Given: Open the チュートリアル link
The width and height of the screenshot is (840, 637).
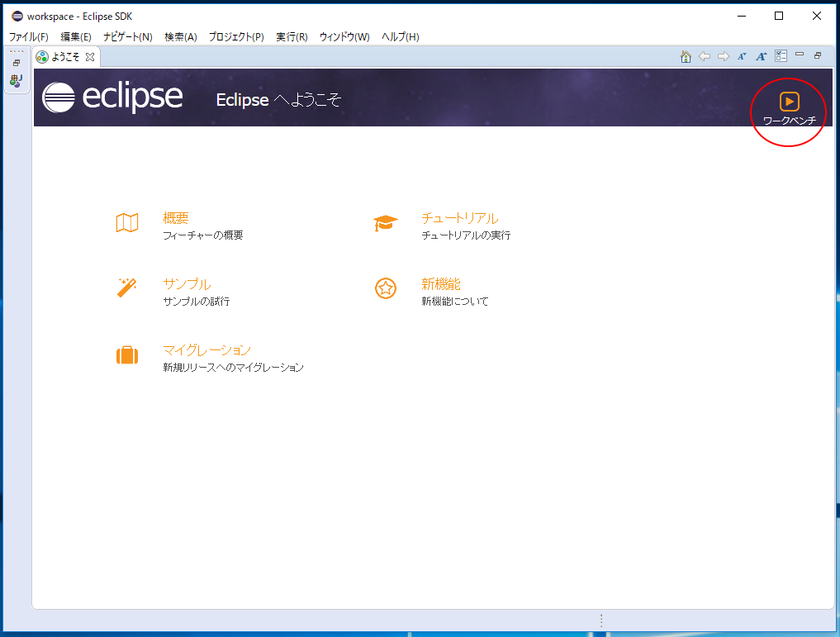Looking at the screenshot, I should point(459,218).
